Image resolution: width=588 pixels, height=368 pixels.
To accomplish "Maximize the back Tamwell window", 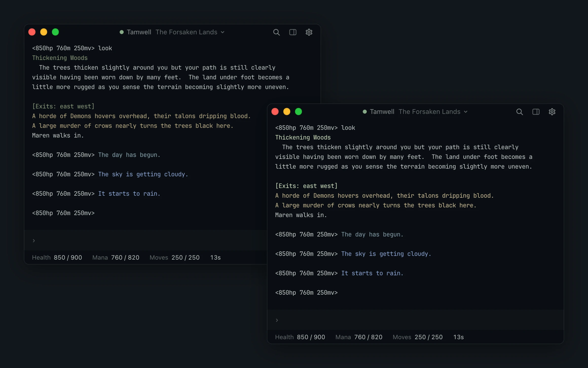I will point(56,32).
